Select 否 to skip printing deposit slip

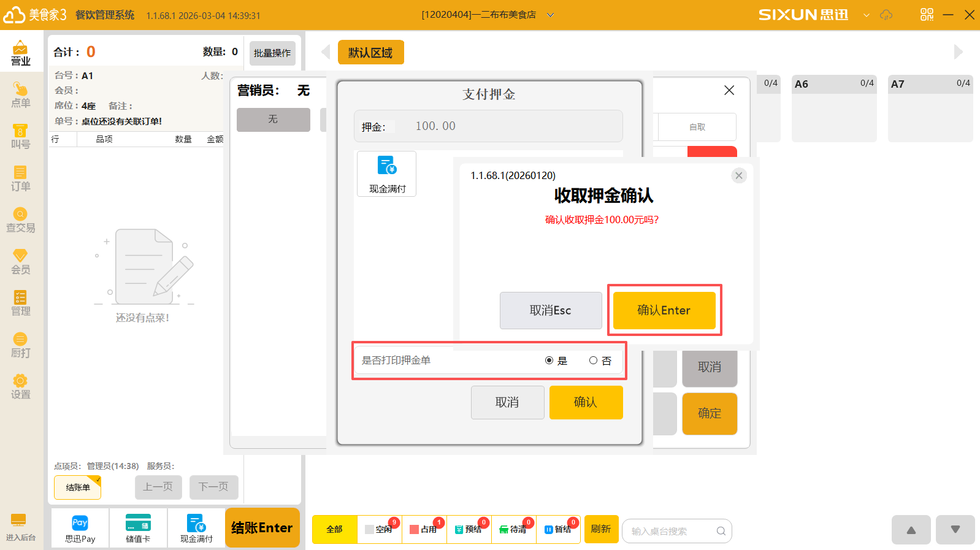click(x=593, y=361)
